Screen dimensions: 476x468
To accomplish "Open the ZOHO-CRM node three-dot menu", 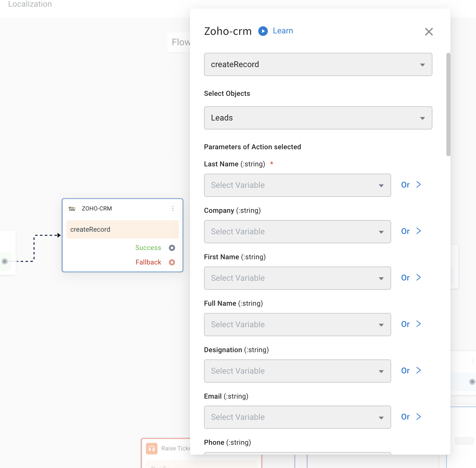I will 173,208.
